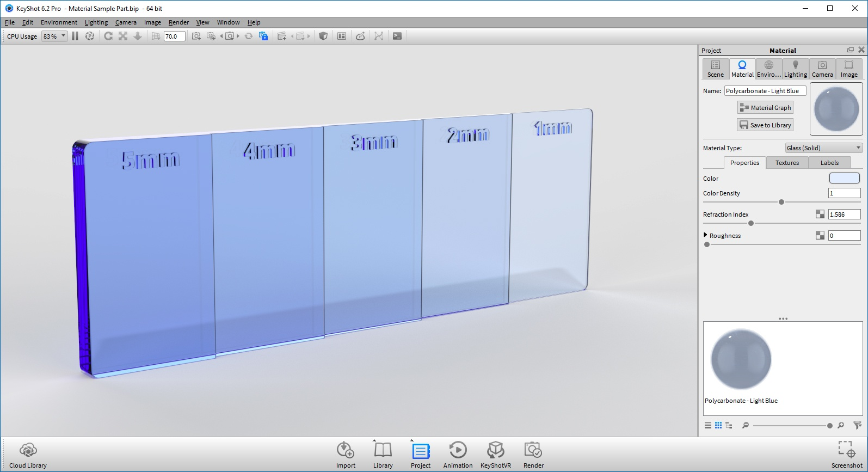This screenshot has width=868, height=472.
Task: Pause real-time rendering in the toolbar
Action: 75,36
